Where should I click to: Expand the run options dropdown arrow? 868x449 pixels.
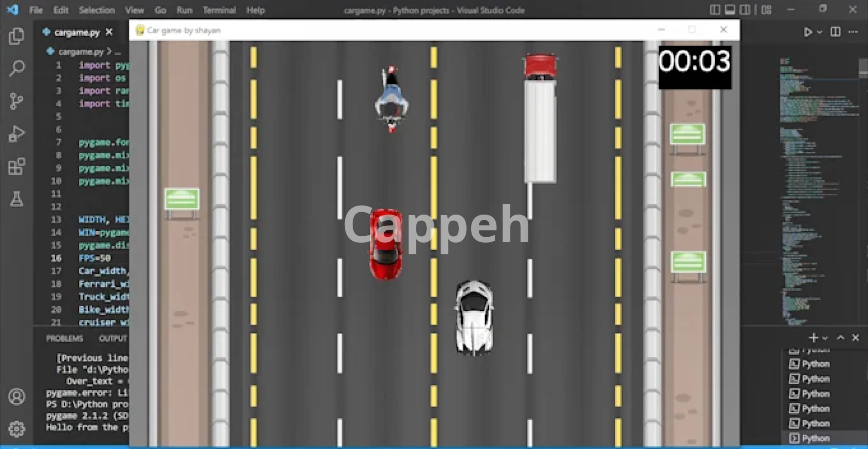820,32
